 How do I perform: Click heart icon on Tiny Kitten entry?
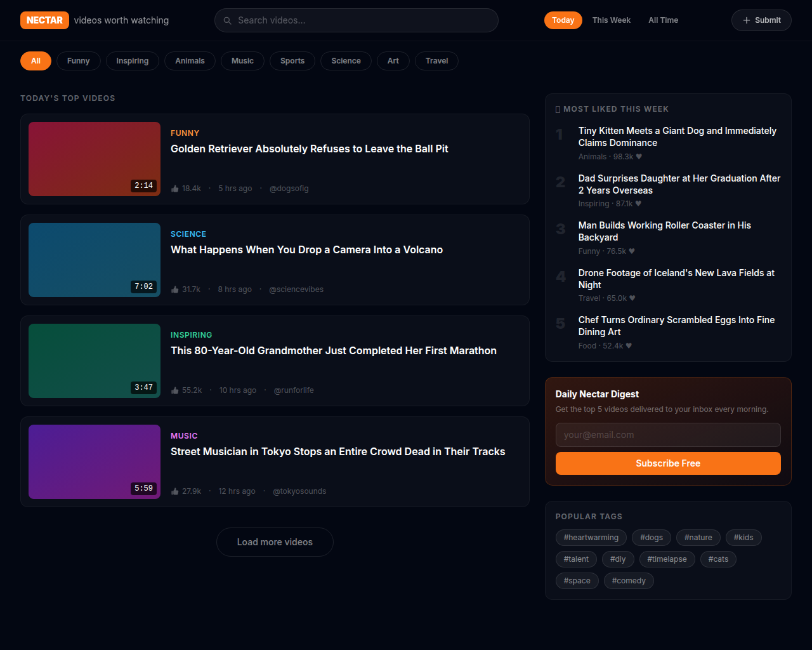point(639,157)
